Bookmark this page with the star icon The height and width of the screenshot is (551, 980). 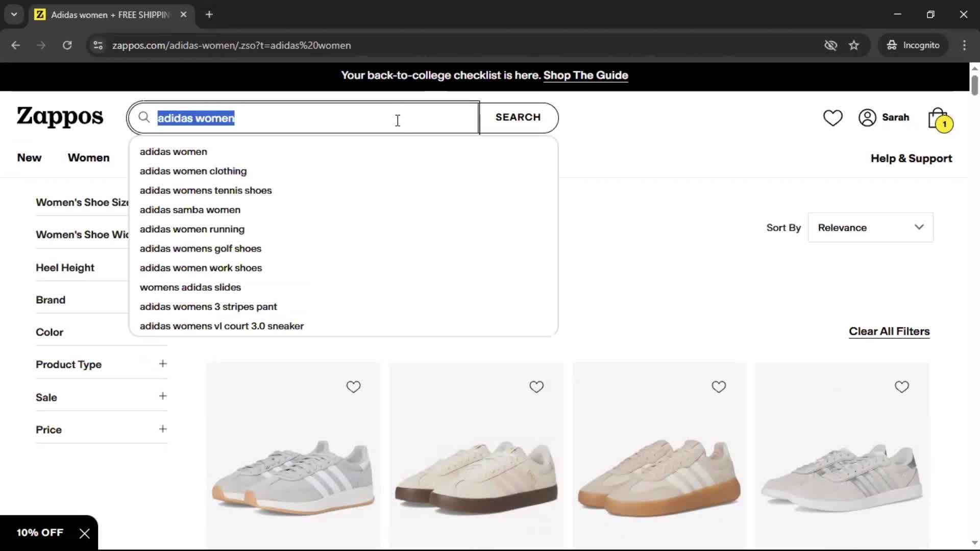pos(854,45)
